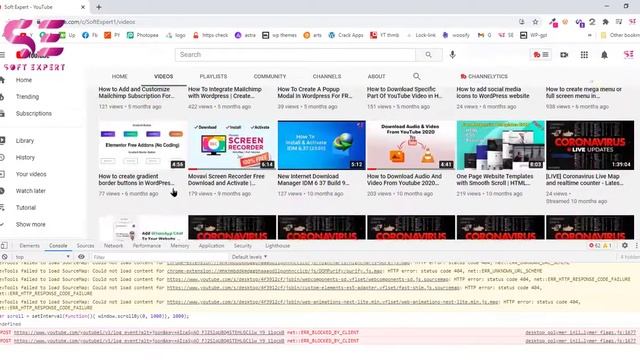
Task: Open the Crack Apps bookmark
Action: [346, 36]
